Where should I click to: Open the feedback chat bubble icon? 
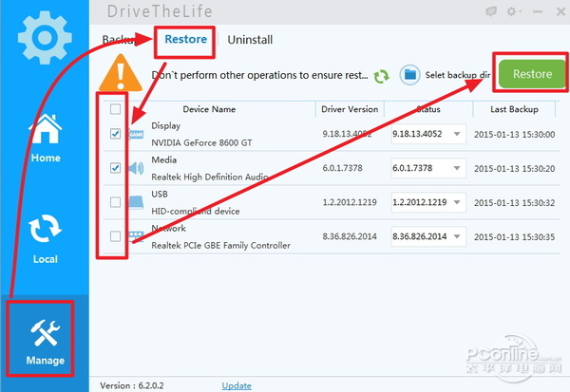click(x=491, y=11)
